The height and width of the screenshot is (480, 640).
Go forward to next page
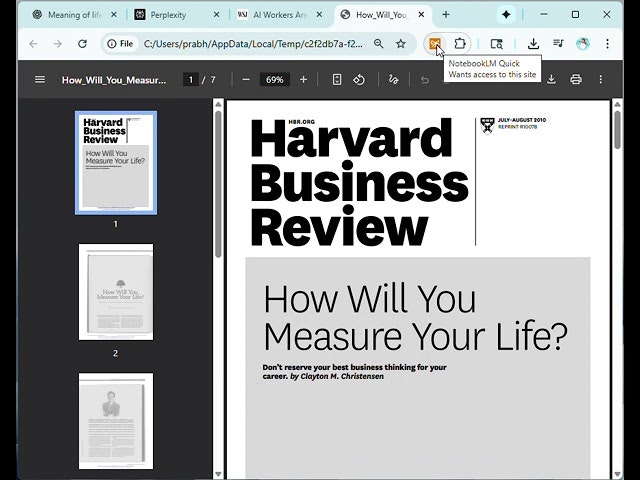pyautogui.click(x=58, y=44)
